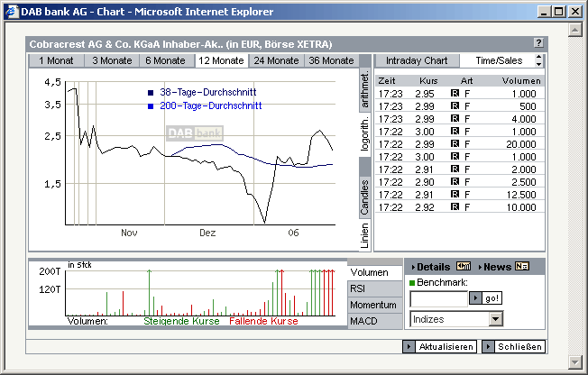
Task: Click arrow icon beside Aktualisieren
Action: [x=409, y=347]
